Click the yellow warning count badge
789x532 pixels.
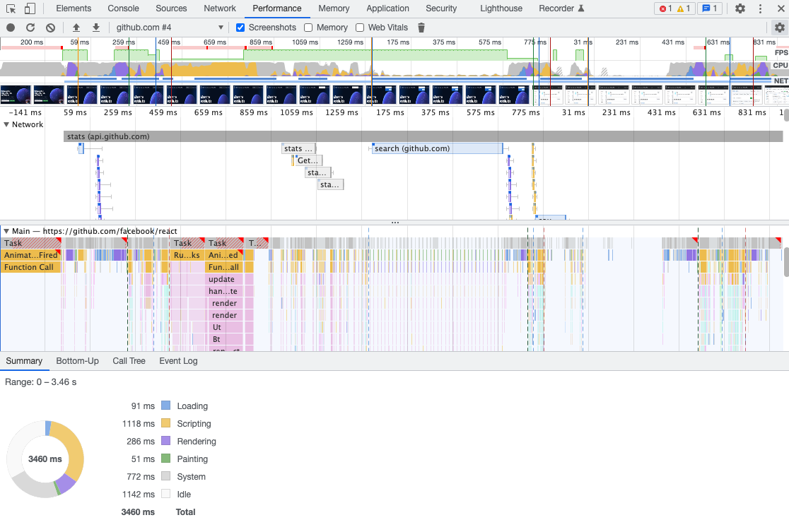point(683,8)
